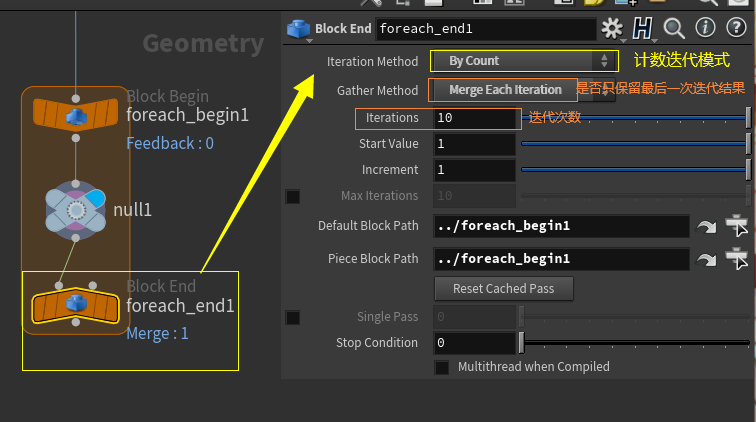Jump to Piece Block Path operator arrow
Image resolution: width=756 pixels, height=422 pixels.
click(706, 260)
